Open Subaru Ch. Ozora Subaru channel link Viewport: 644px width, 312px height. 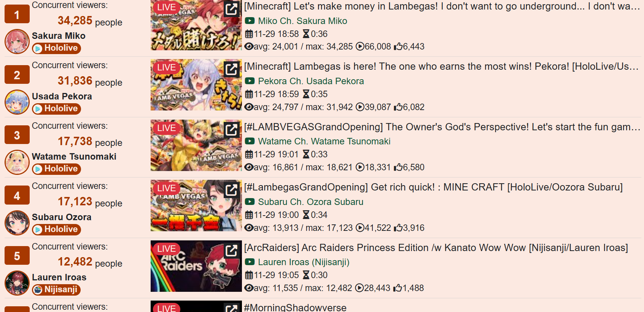coord(310,202)
